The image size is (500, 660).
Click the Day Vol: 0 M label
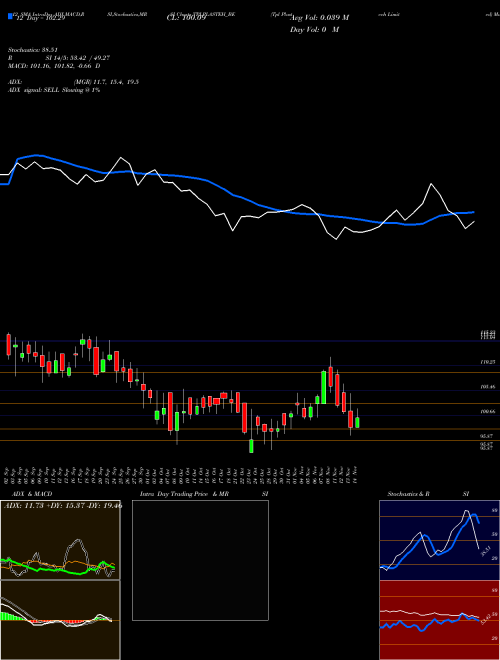click(x=314, y=30)
